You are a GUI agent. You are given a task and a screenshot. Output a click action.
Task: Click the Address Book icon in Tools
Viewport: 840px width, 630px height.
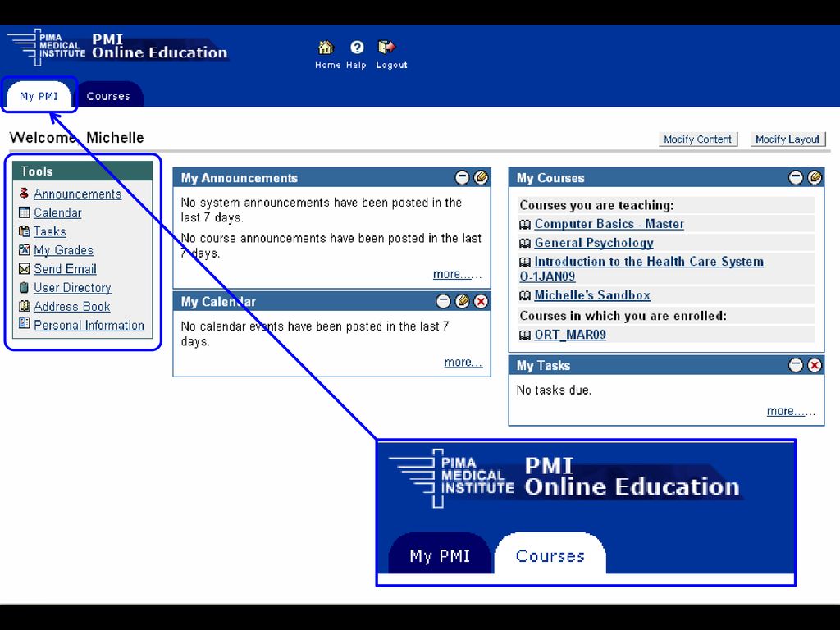click(24, 306)
